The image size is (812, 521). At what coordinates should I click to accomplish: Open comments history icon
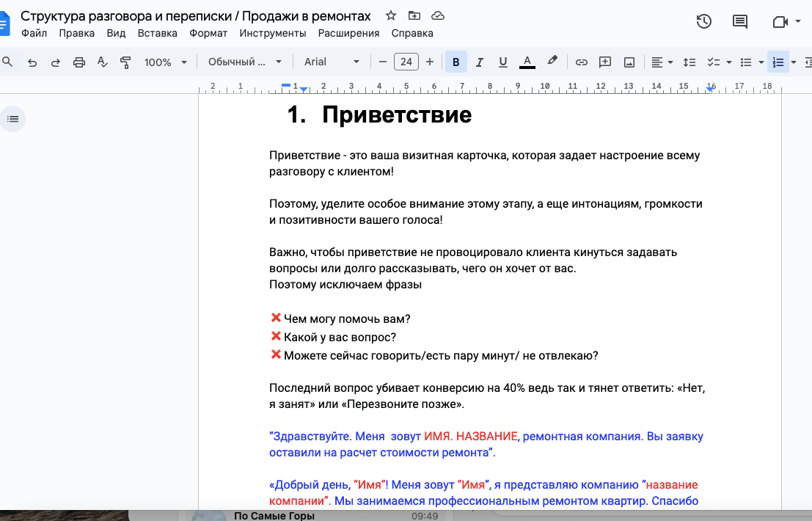point(740,21)
